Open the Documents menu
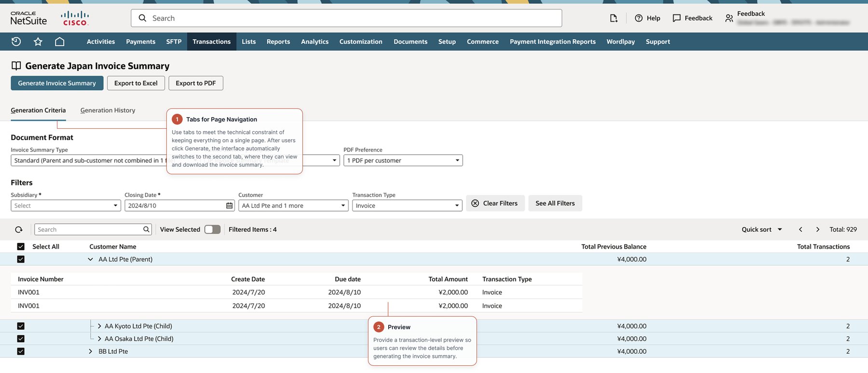Viewport: 868px width, 373px height. tap(410, 41)
